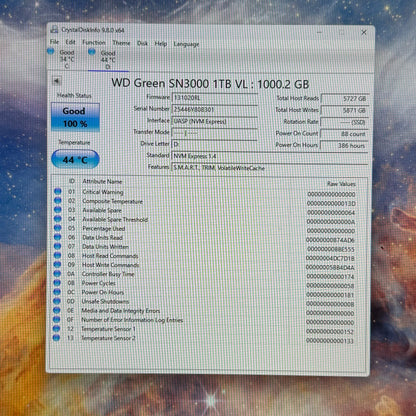This screenshot has height=416, width=416.
Task: Click the Serial Number field
Action: click(x=214, y=109)
